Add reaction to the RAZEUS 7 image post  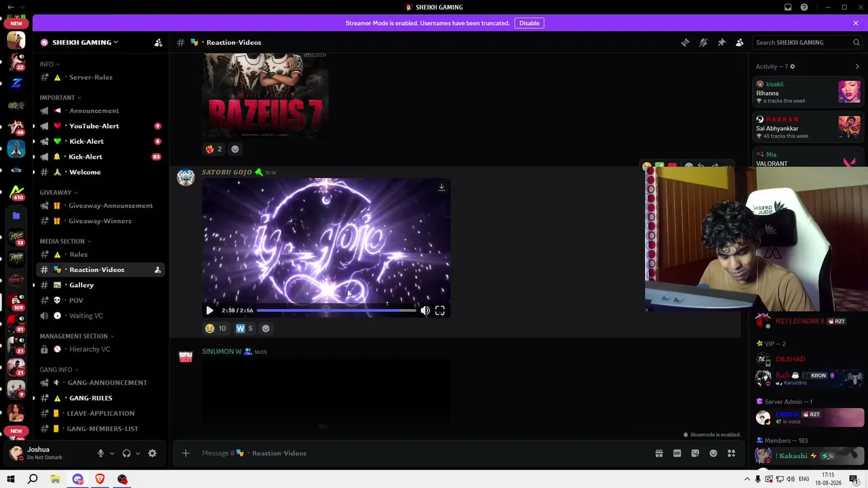pyautogui.click(x=235, y=149)
